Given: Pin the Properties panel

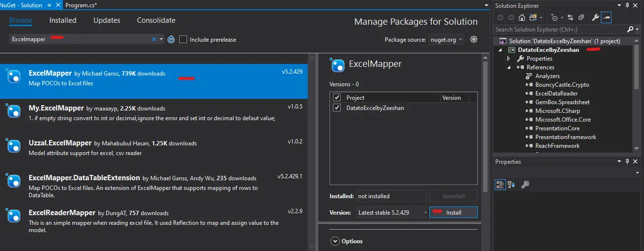Looking at the screenshot, I should [x=627, y=161].
